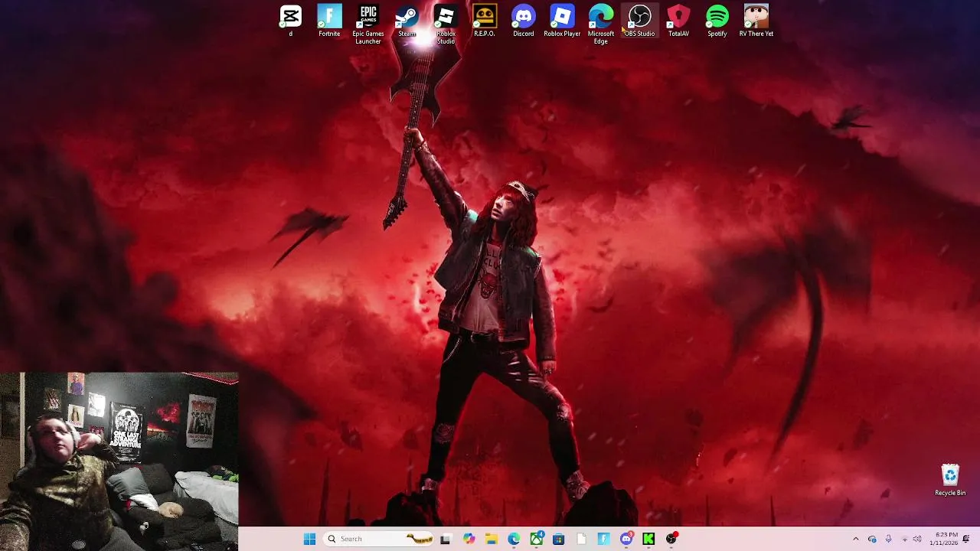Open the R.E.P.O. game shortcut
980x551 pixels.
click(x=484, y=21)
